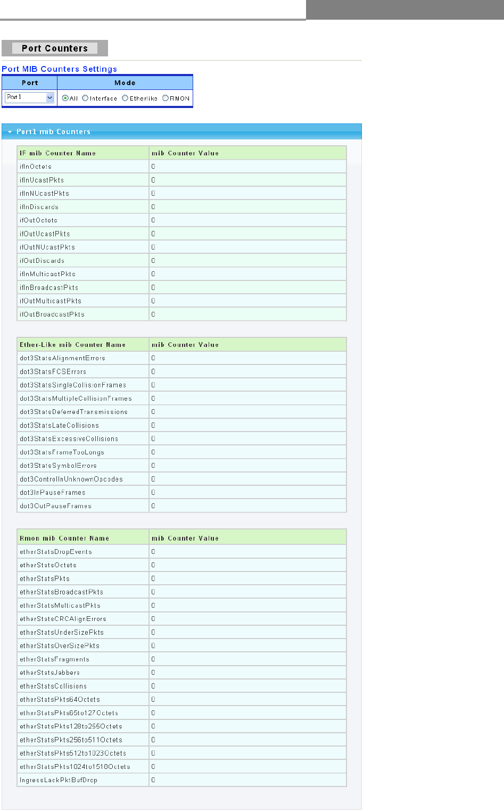Click the etherStatsOverSizePkts row name
This screenshot has height=812, width=504.
60,645
